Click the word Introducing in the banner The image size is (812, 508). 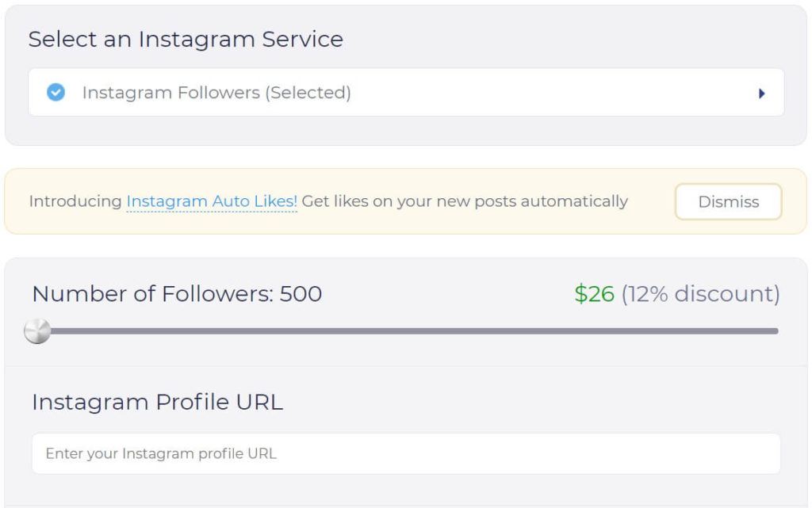pos(75,201)
